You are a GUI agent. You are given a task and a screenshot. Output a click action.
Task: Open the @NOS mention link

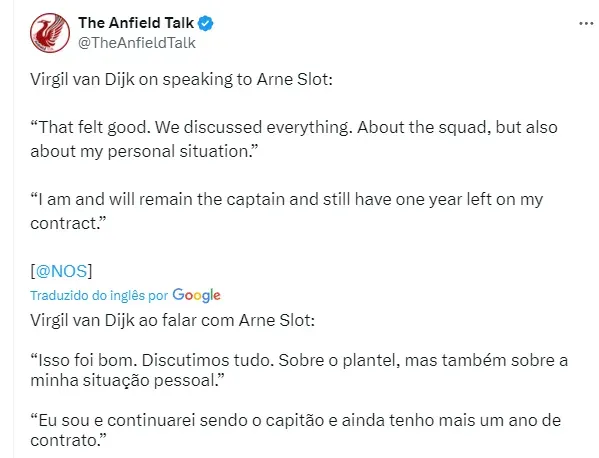61,271
